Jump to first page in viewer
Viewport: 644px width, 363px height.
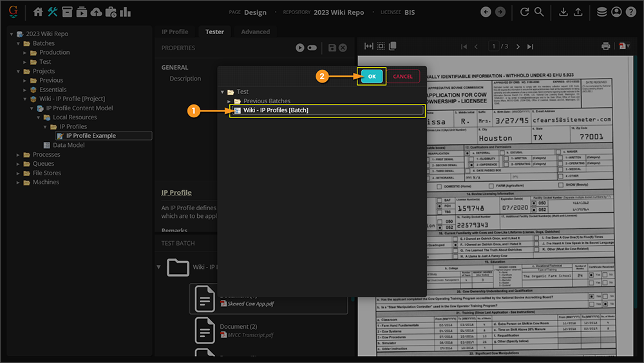464,46
